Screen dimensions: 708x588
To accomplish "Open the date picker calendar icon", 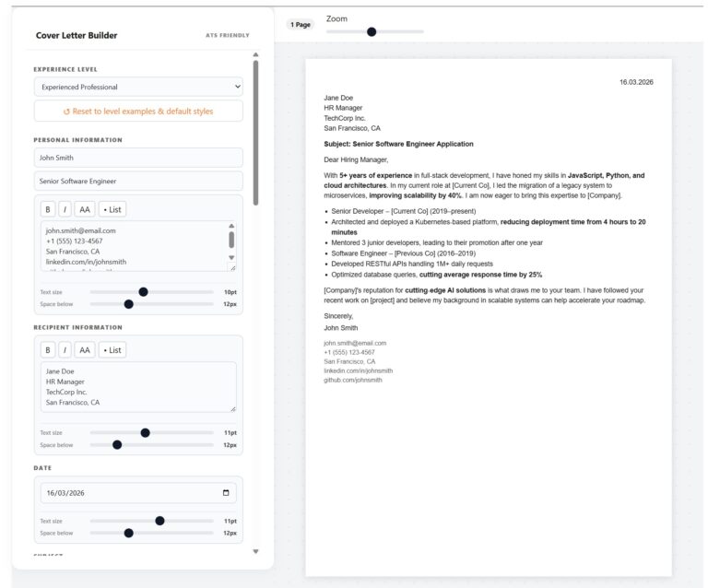I will (227, 493).
